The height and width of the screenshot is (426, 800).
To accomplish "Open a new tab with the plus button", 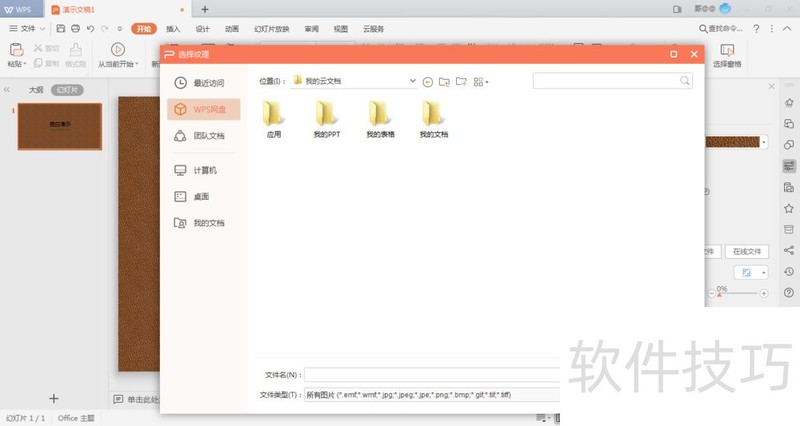I will coord(205,9).
